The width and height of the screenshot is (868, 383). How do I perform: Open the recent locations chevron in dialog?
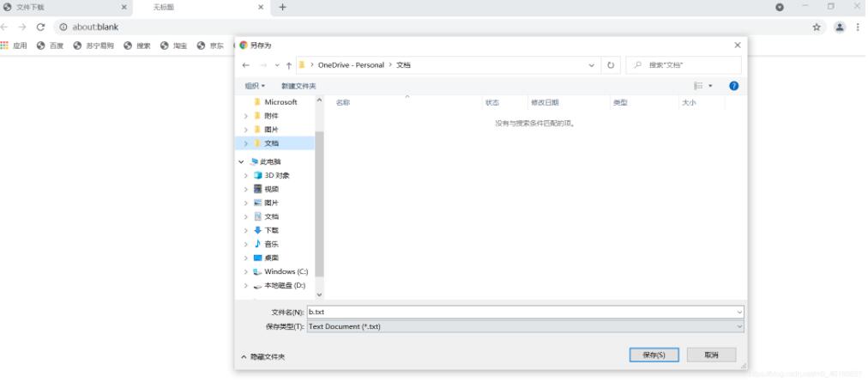[x=277, y=65]
